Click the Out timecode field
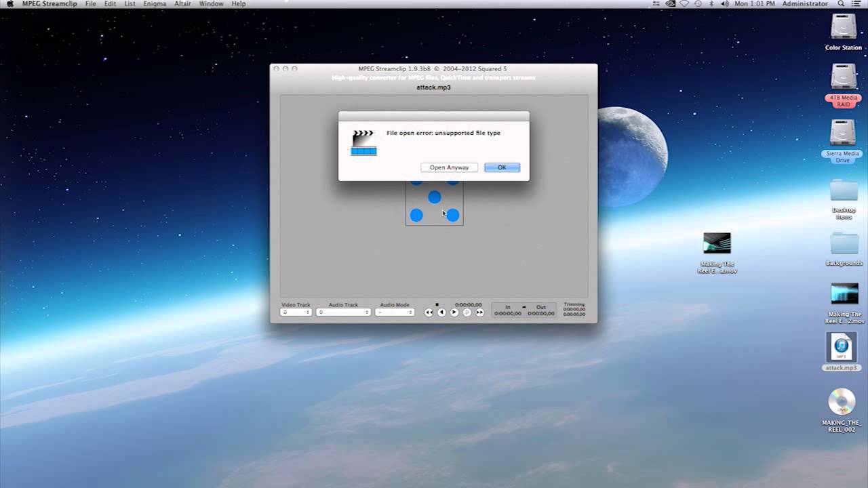This screenshot has height=488, width=868. 541,313
